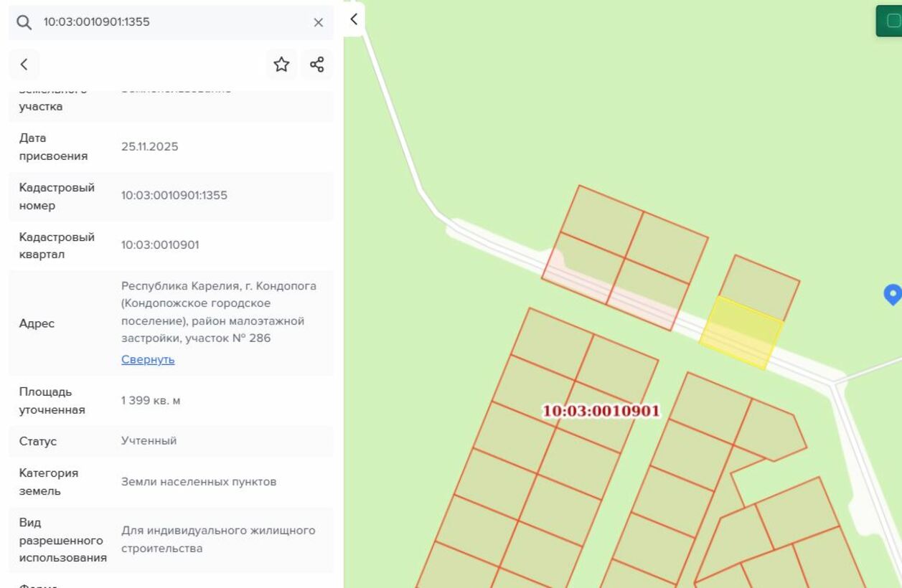This screenshot has width=902, height=588.
Task: Click Для индивидуального жилищного строительства value
Action: pyautogui.click(x=218, y=539)
